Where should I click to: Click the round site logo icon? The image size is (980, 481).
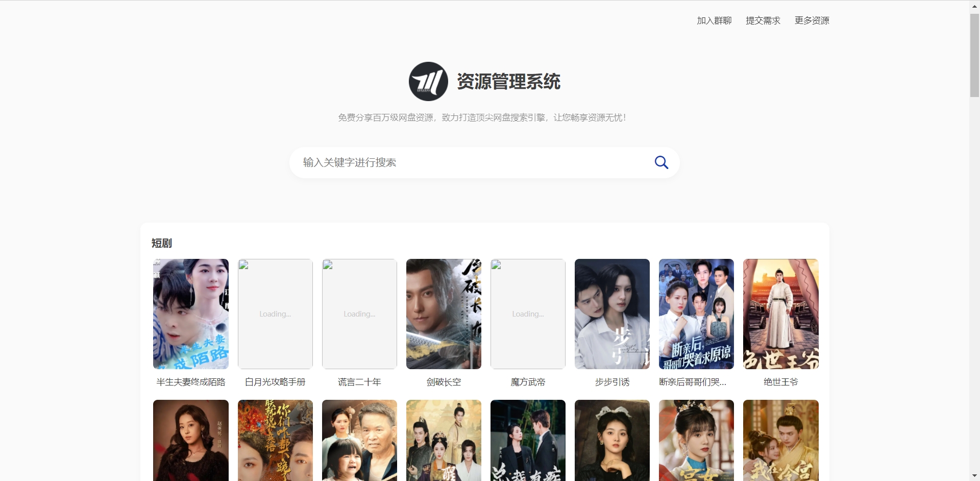click(x=428, y=81)
